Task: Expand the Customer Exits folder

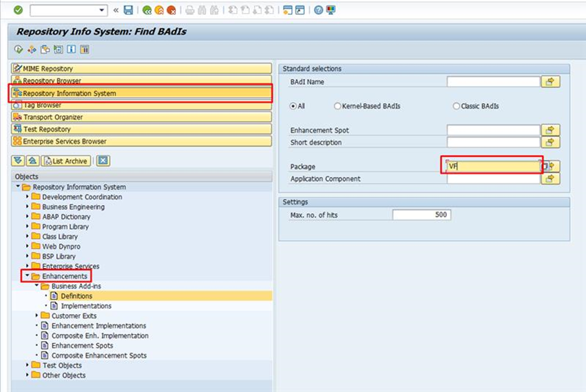Action: (x=37, y=316)
